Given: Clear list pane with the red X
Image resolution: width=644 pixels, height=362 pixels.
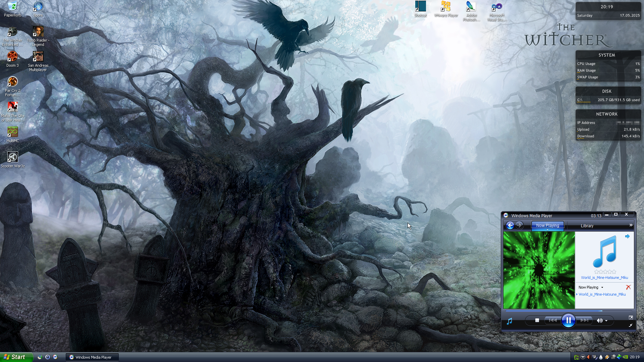Looking at the screenshot, I should (628, 287).
